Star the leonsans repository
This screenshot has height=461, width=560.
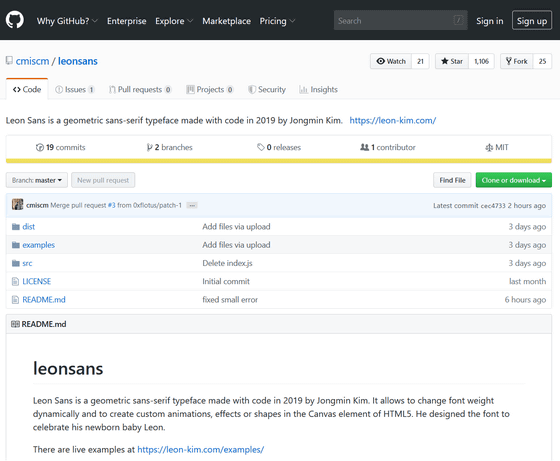click(x=452, y=61)
